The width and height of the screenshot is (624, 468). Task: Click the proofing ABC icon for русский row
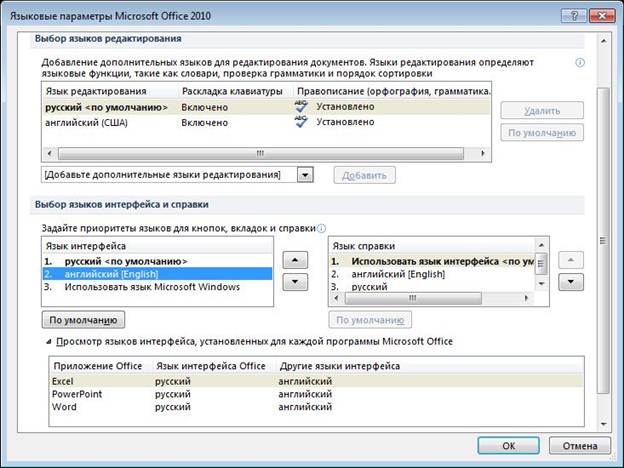[301, 105]
